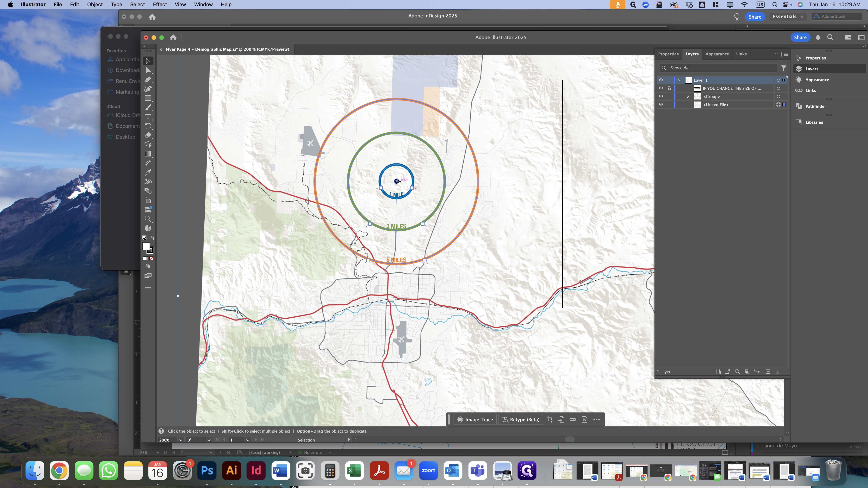Expand the <Group> sublayer chevron
Image resolution: width=868 pixels, height=488 pixels.
coord(688,96)
